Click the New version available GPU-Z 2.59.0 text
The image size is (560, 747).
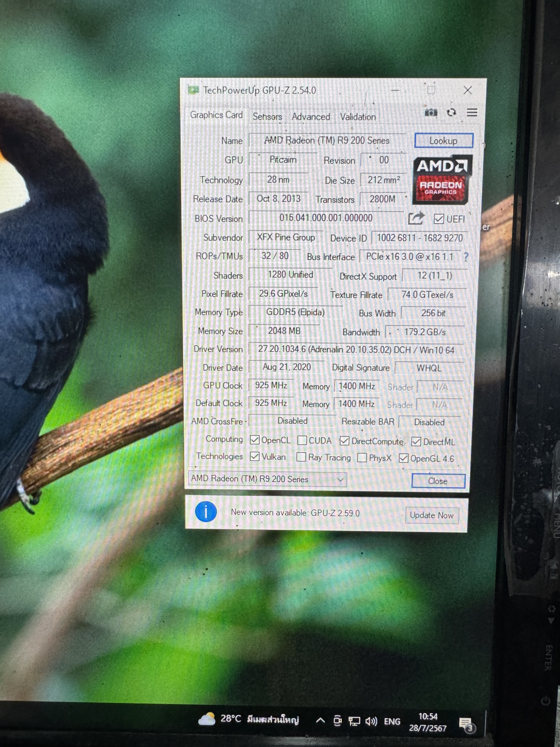pyautogui.click(x=295, y=513)
